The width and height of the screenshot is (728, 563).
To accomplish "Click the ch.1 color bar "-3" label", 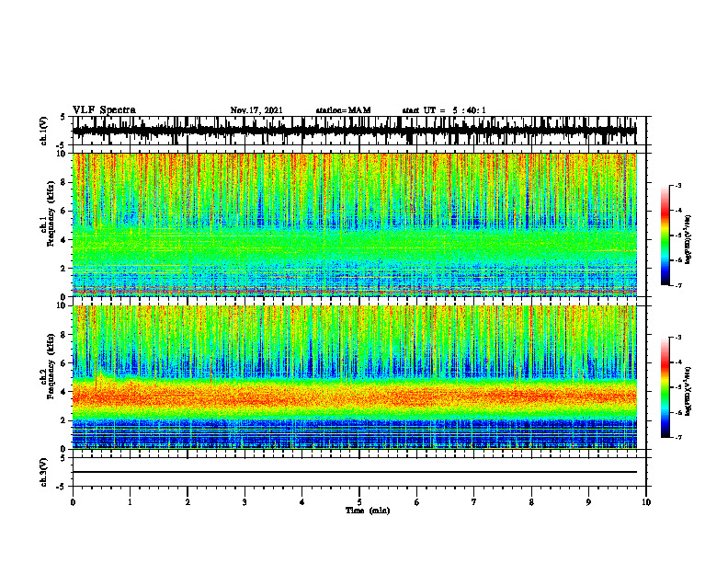I will pyautogui.click(x=678, y=185).
